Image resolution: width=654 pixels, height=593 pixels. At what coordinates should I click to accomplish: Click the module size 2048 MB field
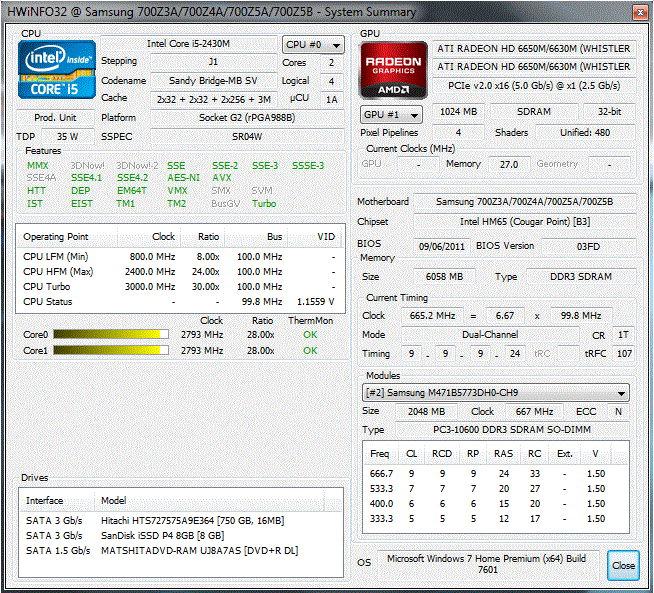click(x=426, y=412)
